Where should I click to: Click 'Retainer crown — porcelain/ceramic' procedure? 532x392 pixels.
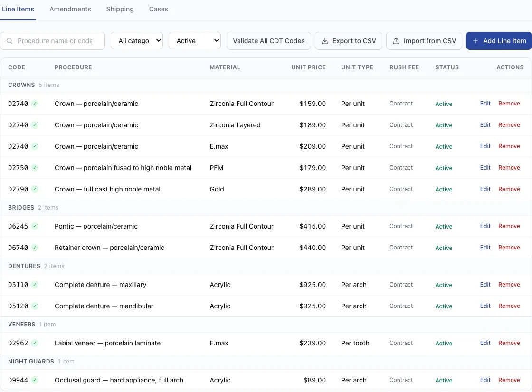[109, 248]
